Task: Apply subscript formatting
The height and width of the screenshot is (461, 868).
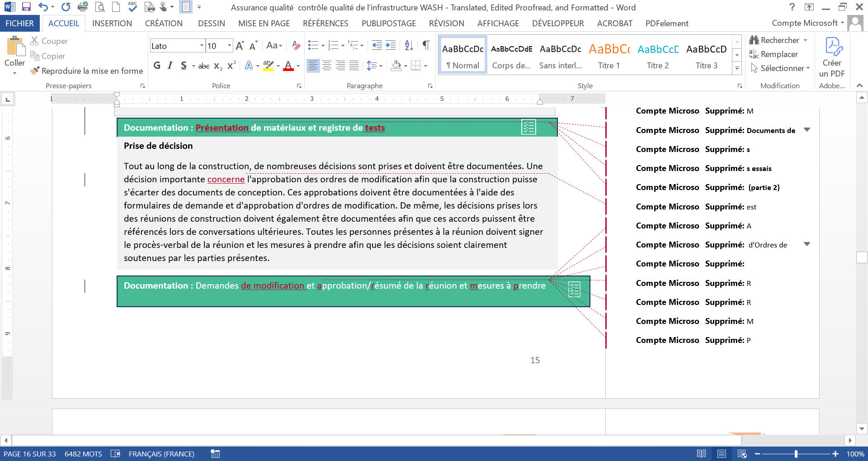Action: pyautogui.click(x=218, y=66)
